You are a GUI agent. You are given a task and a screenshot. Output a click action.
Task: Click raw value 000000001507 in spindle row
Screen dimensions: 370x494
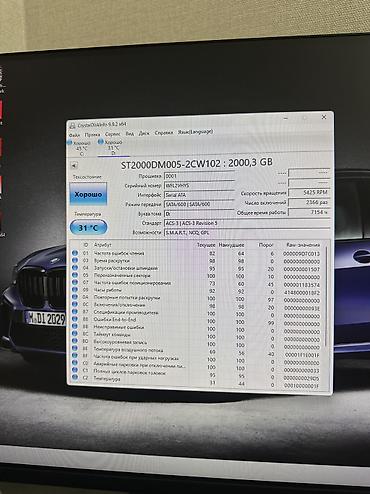pyautogui.click(x=301, y=269)
